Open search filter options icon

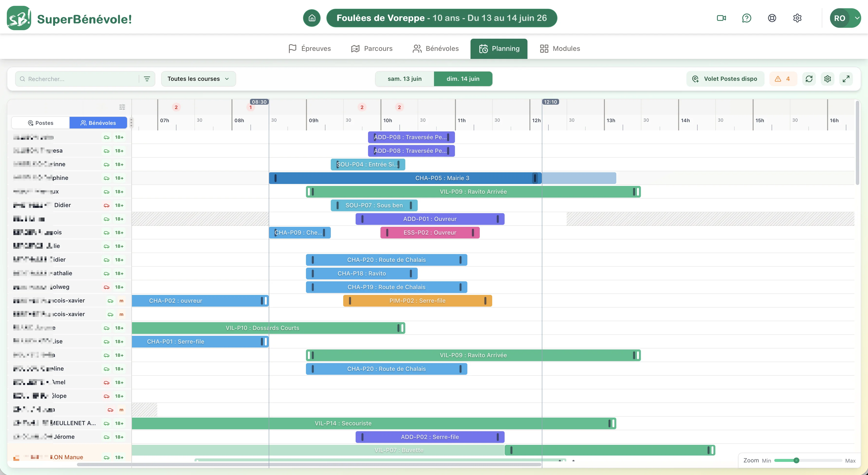point(147,79)
